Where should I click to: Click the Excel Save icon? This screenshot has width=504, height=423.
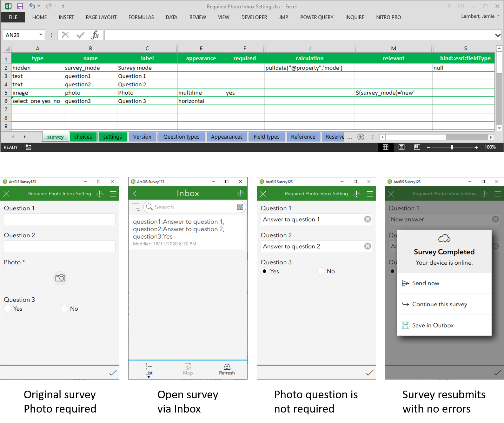(20, 6)
